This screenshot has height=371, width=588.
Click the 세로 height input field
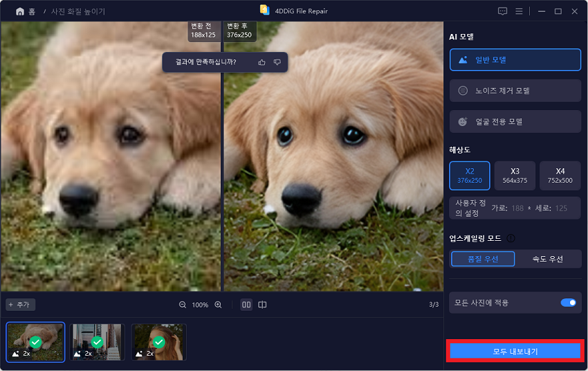coord(561,208)
